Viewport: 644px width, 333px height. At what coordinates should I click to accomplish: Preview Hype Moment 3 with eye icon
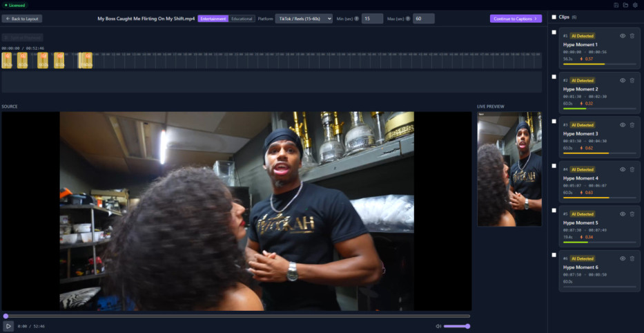pos(623,125)
